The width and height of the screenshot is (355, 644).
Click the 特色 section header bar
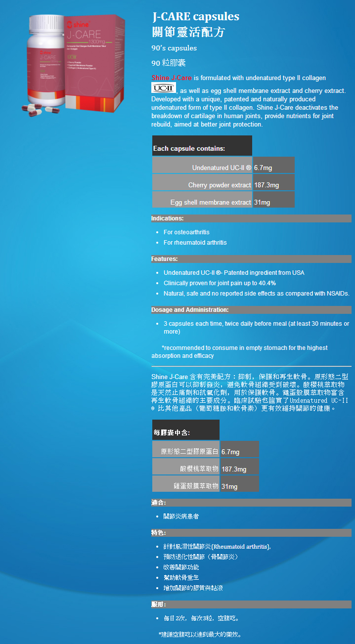point(251,533)
